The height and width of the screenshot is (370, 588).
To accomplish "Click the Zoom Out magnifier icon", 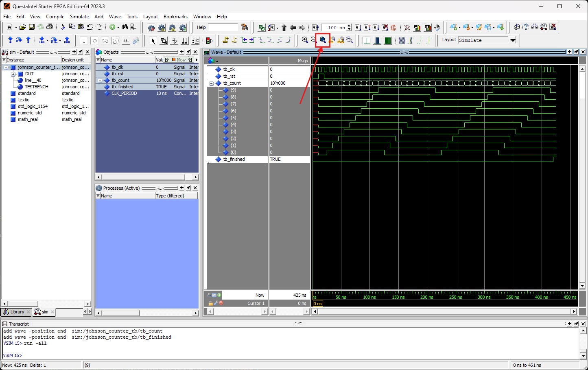I will point(313,39).
